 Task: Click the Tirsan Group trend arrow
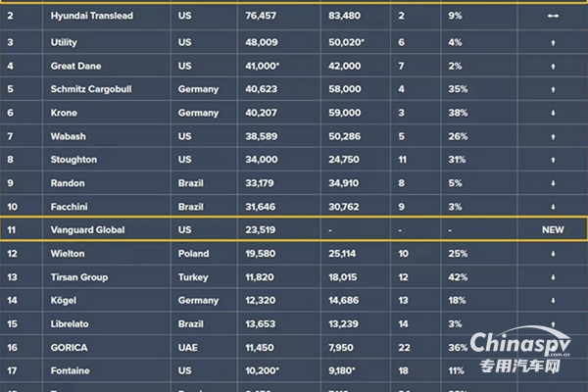tap(554, 278)
